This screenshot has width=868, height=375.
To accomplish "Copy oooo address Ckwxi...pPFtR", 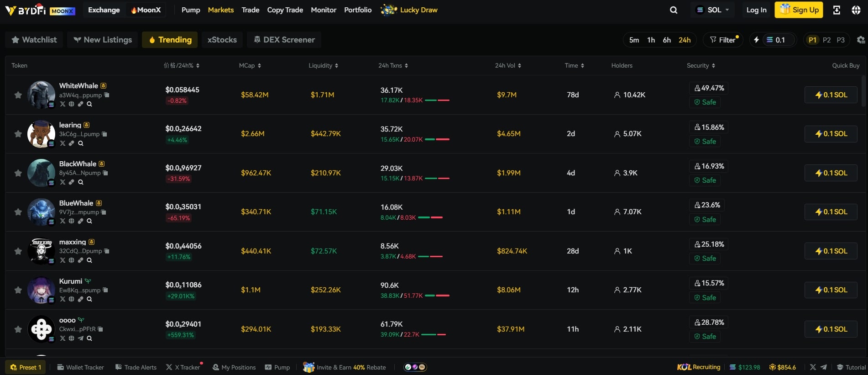I will pyautogui.click(x=100, y=329).
